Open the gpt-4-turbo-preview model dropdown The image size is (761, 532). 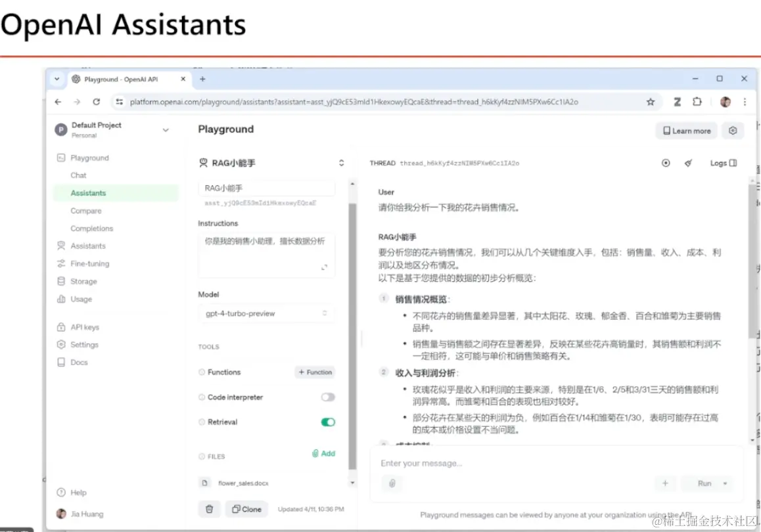266,314
